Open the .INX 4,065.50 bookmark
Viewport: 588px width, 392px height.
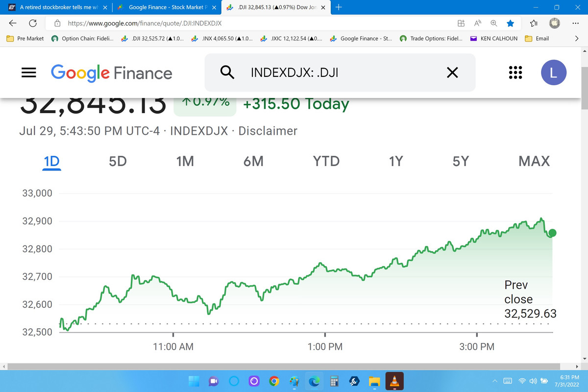222,38
